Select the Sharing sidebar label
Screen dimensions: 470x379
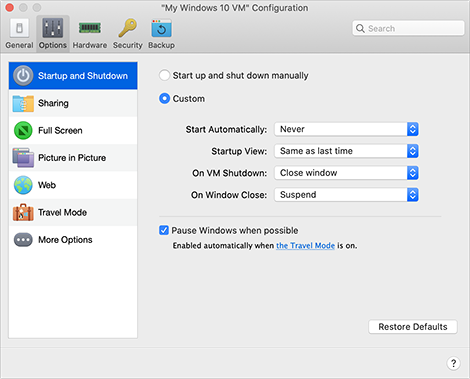coord(53,103)
